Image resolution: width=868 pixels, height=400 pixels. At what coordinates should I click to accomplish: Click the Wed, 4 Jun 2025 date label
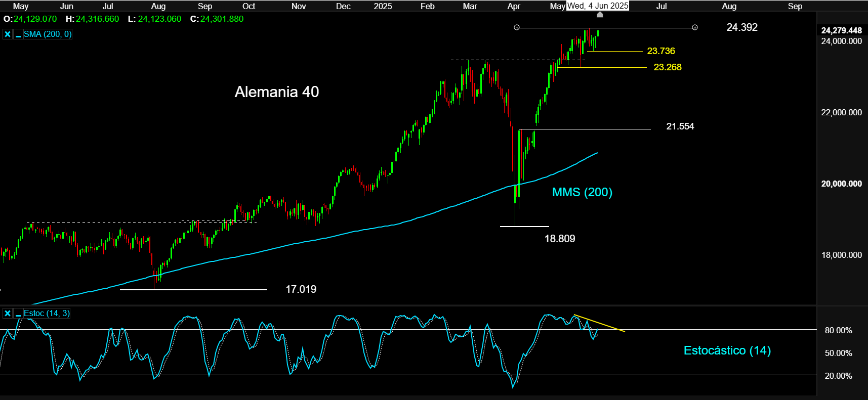pyautogui.click(x=598, y=6)
